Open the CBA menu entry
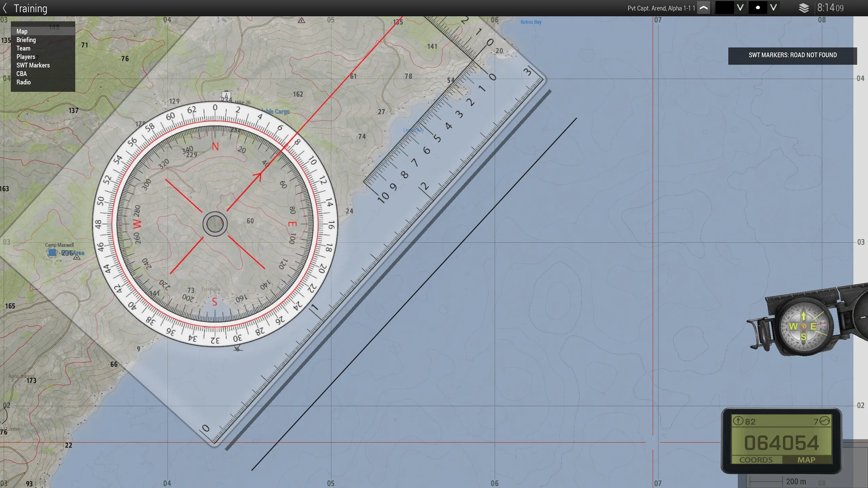Image resolution: width=868 pixels, height=488 pixels. (43, 74)
